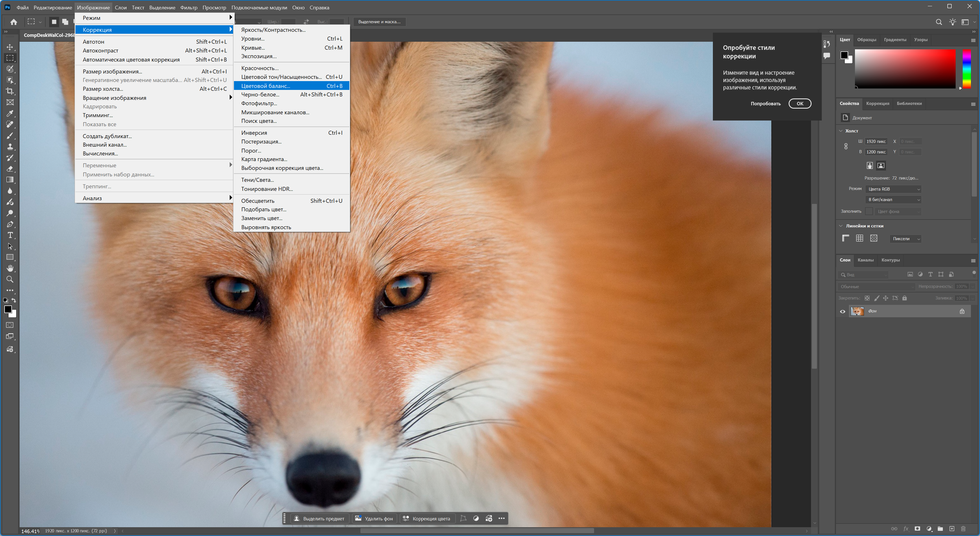Click the Home icon in options bar
The image size is (980, 536).
(14, 22)
